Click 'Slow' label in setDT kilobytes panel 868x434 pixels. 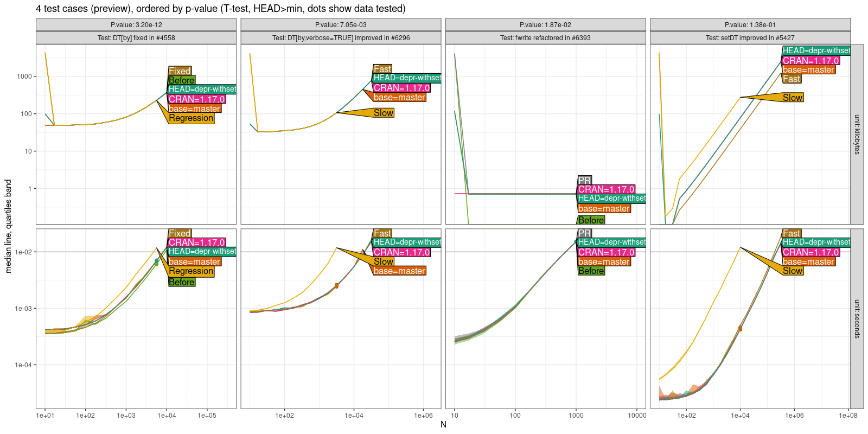coord(793,98)
